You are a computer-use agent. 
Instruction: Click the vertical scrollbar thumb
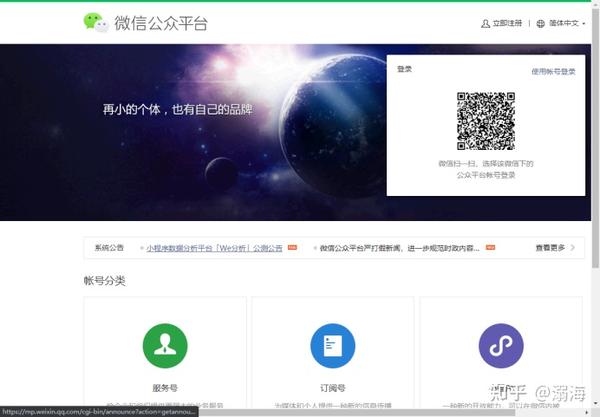pyautogui.click(x=595, y=138)
